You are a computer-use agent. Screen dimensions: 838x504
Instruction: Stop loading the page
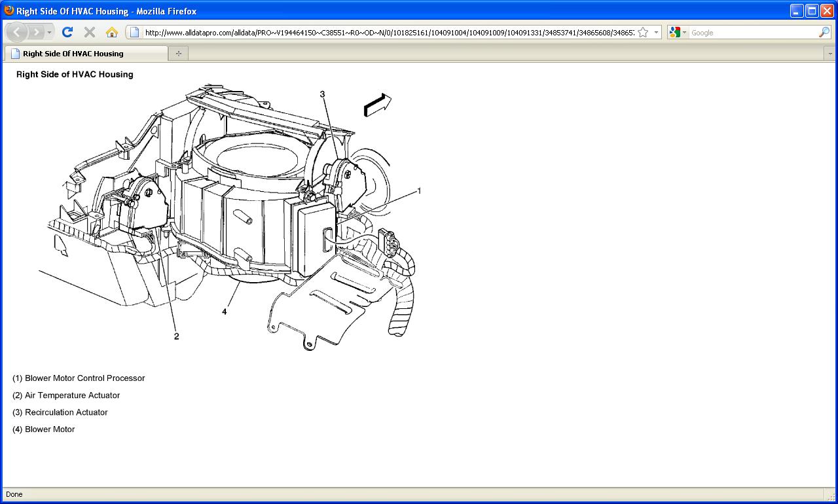pyautogui.click(x=90, y=32)
